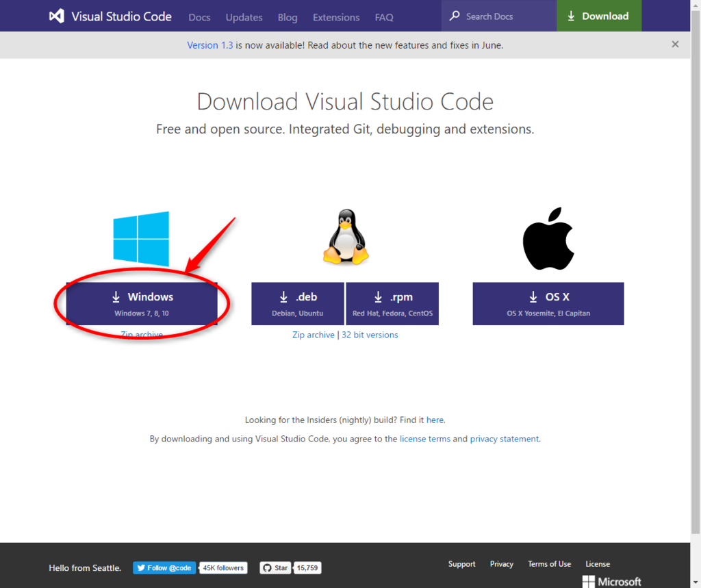Screen dimensions: 701x588
Task: Click the scrollbar down arrow
Action: (696, 583)
